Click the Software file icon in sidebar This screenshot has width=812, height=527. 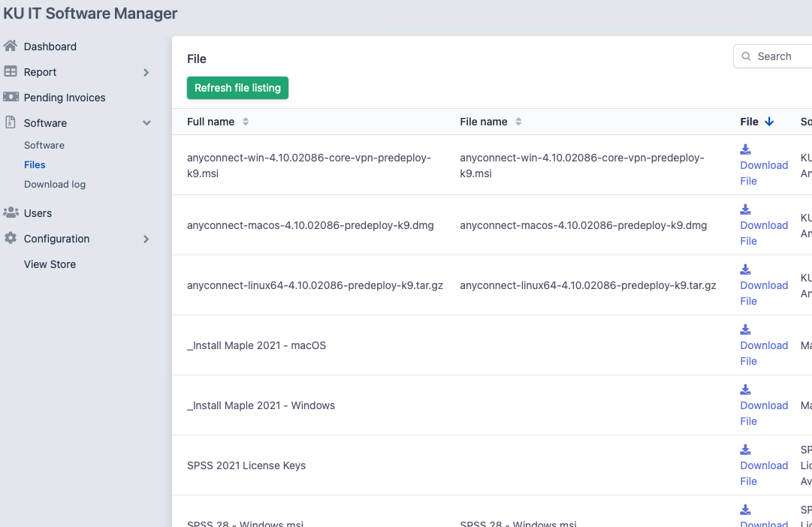(11, 122)
